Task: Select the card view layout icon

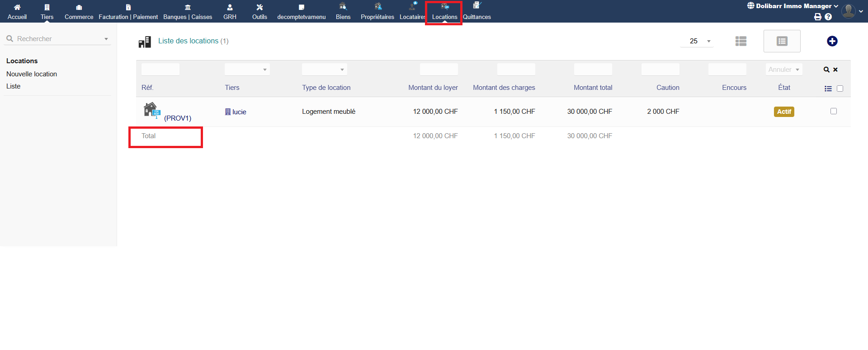Action: (782, 41)
